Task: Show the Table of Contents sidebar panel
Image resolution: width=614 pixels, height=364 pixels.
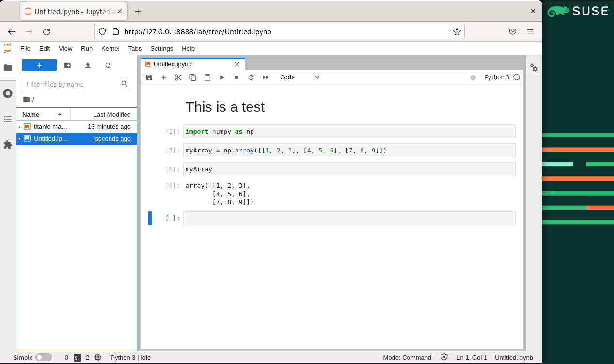Action: 8,119
